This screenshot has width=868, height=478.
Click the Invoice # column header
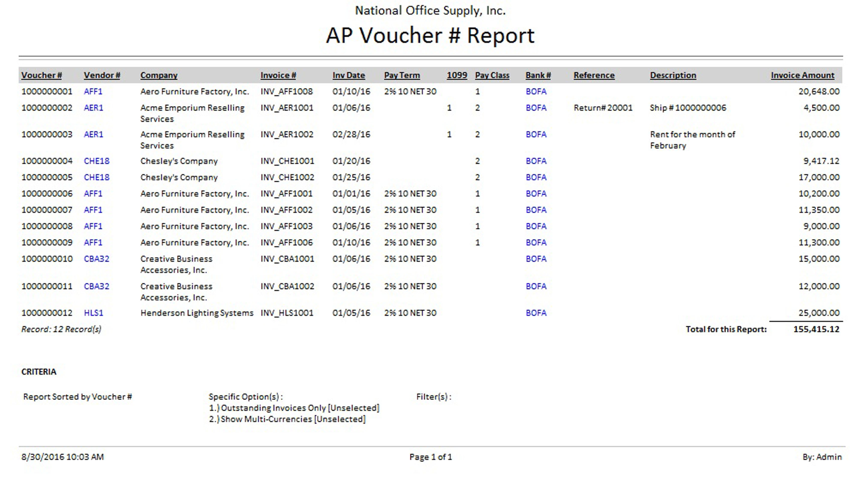(x=278, y=75)
